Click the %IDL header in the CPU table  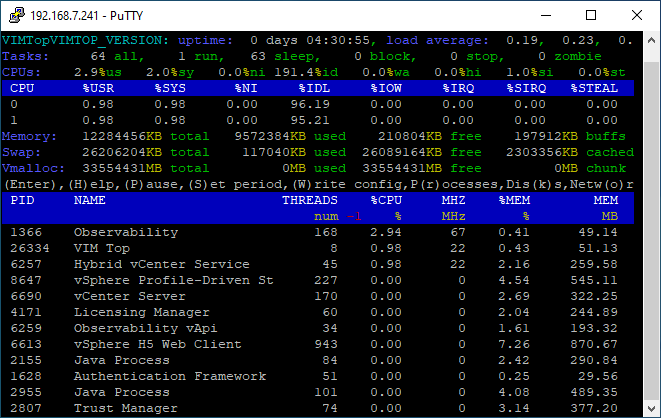pyautogui.click(x=314, y=88)
